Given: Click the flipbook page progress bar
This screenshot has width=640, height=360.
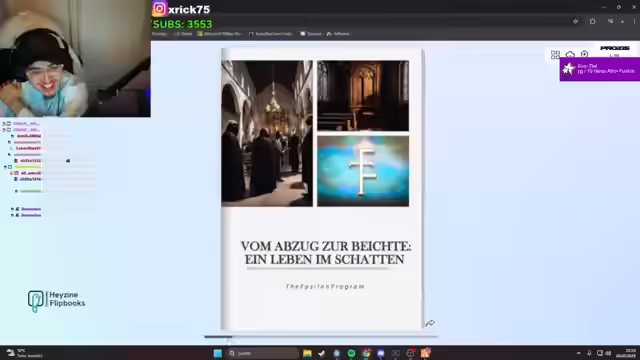Looking at the screenshot, I should coord(320,337).
